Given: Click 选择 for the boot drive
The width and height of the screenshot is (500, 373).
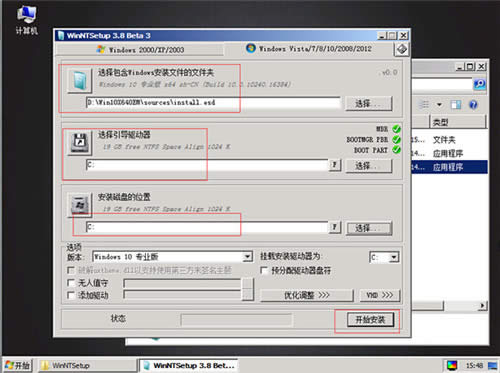Looking at the screenshot, I should (x=368, y=166).
